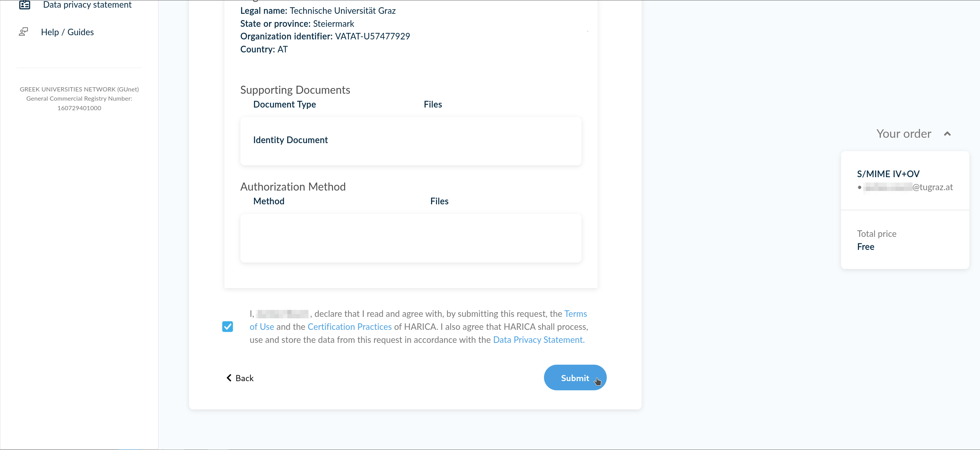This screenshot has height=450, width=980.
Task: Open Help / Guides menu item
Action: click(x=67, y=32)
